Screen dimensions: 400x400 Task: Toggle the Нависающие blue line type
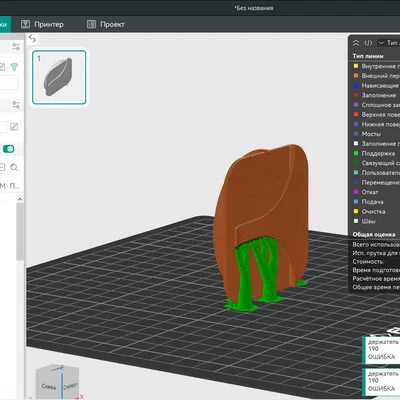[376, 86]
